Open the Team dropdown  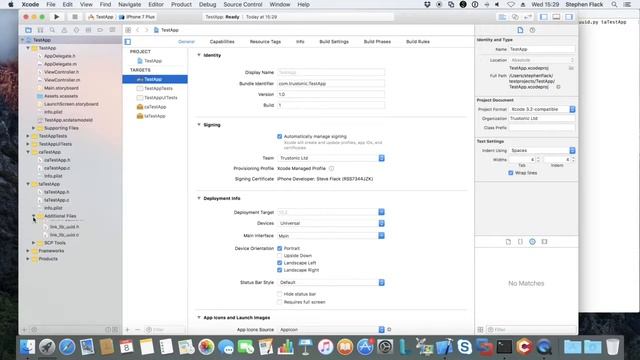tap(331, 158)
